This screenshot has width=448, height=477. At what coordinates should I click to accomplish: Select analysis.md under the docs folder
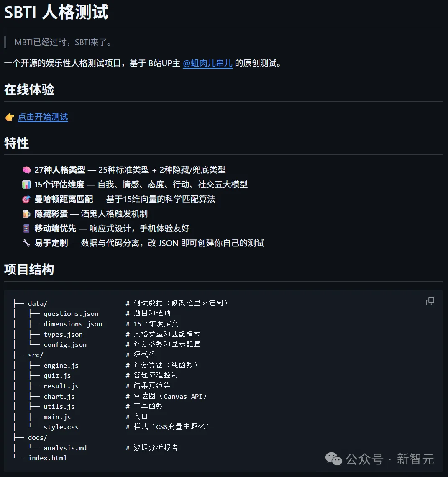(65, 447)
